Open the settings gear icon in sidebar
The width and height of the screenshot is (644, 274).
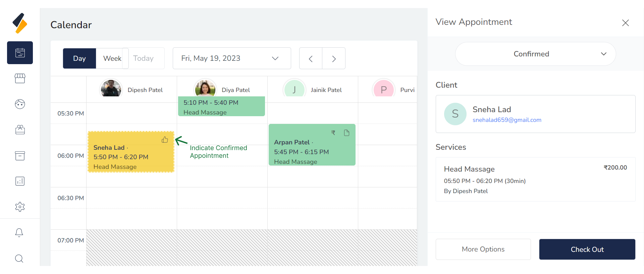(20, 207)
